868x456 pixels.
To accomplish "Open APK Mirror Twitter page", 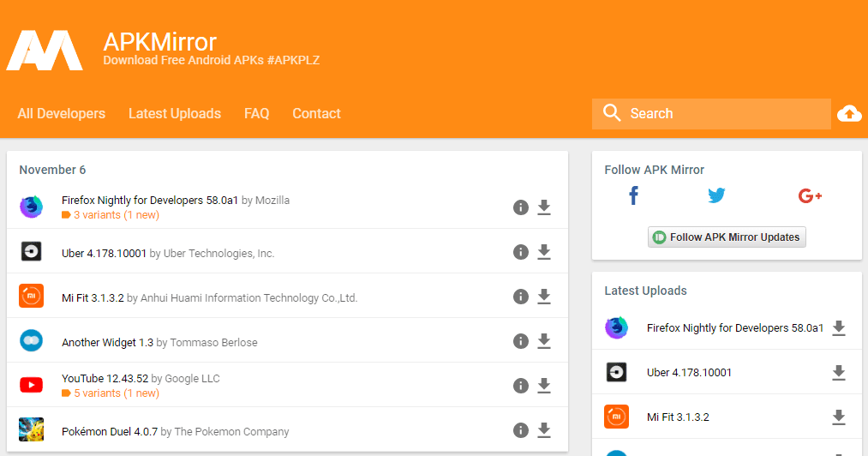I will coord(716,195).
